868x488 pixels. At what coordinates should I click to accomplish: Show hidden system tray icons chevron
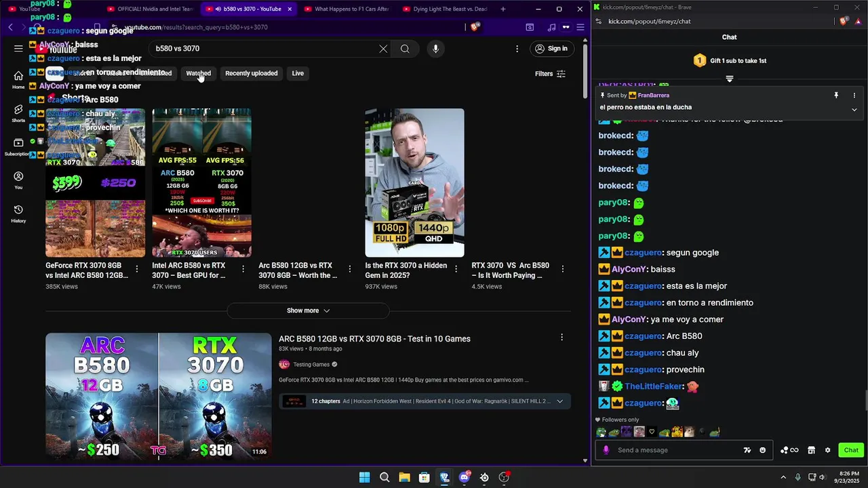tap(783, 477)
